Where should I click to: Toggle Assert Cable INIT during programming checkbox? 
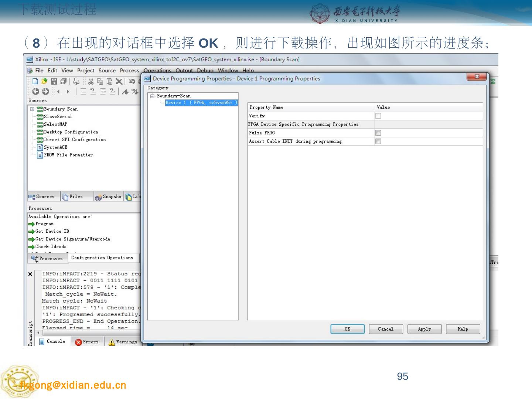point(378,141)
